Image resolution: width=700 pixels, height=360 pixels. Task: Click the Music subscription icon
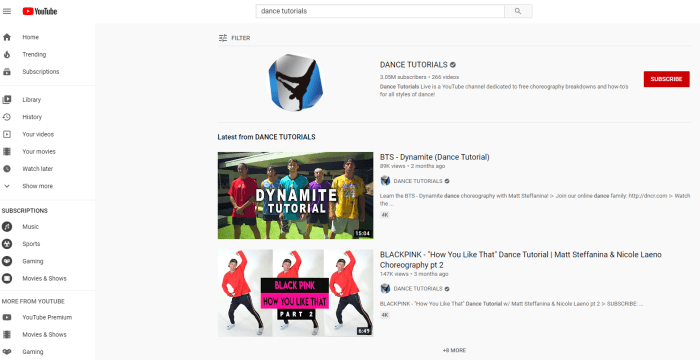(7, 227)
